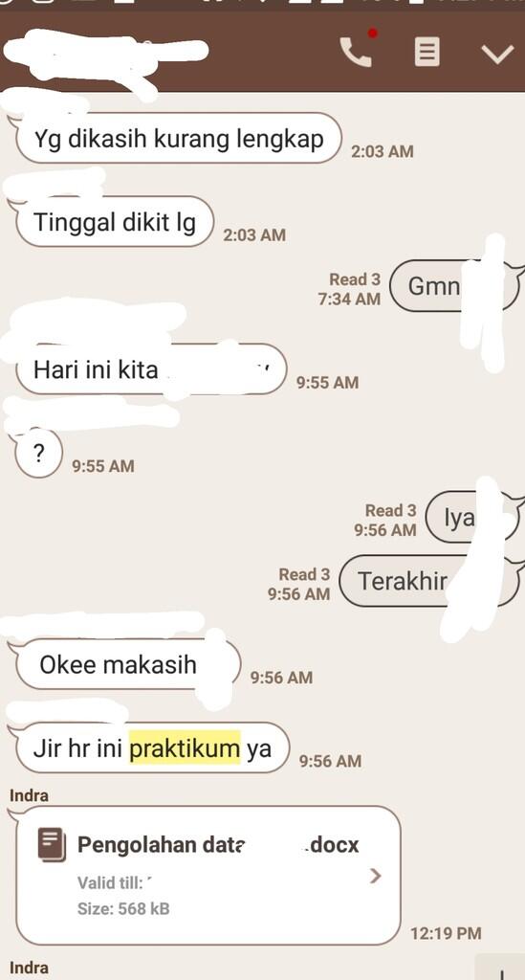Tap the phone call icon
Viewport: 525px width, 980px height.
click(356, 52)
